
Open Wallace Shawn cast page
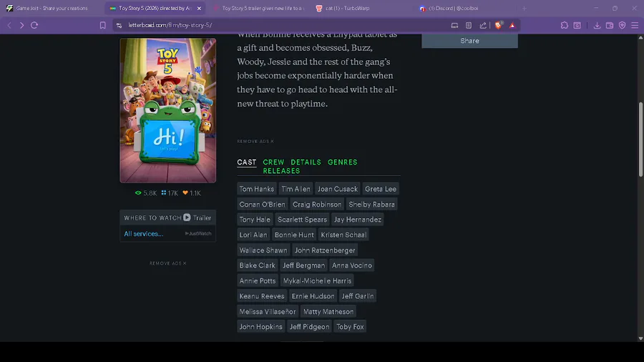tap(263, 250)
